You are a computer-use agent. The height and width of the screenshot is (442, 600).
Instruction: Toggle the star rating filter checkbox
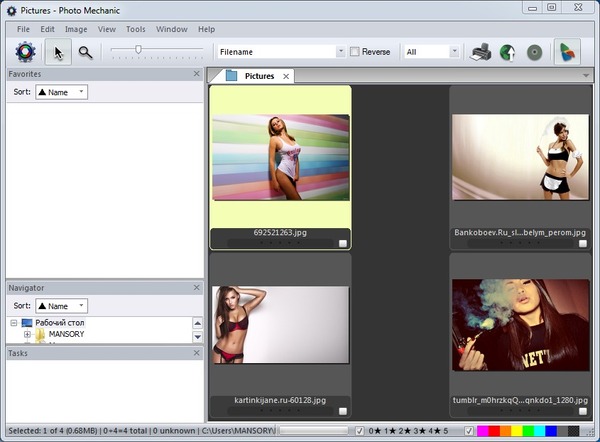(x=360, y=431)
